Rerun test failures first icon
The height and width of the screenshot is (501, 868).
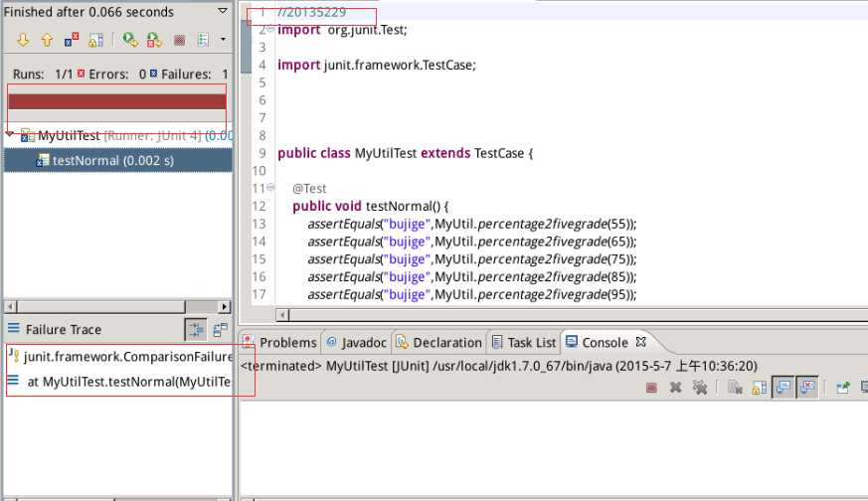154,40
